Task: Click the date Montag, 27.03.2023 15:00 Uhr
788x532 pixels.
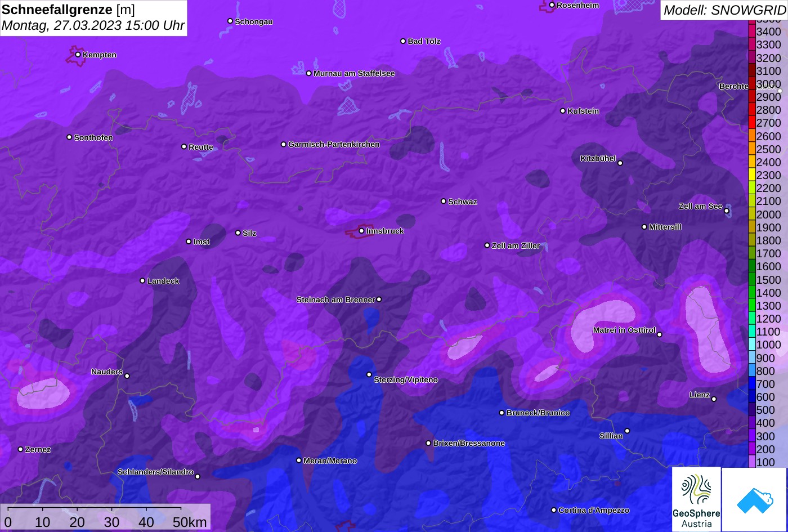Action: [93, 25]
